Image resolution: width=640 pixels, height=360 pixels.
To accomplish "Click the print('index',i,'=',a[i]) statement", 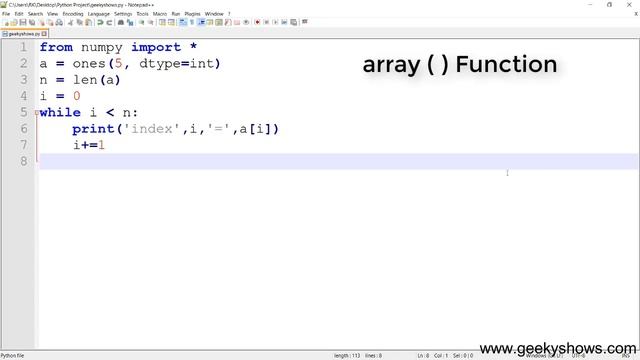I will (x=176, y=129).
